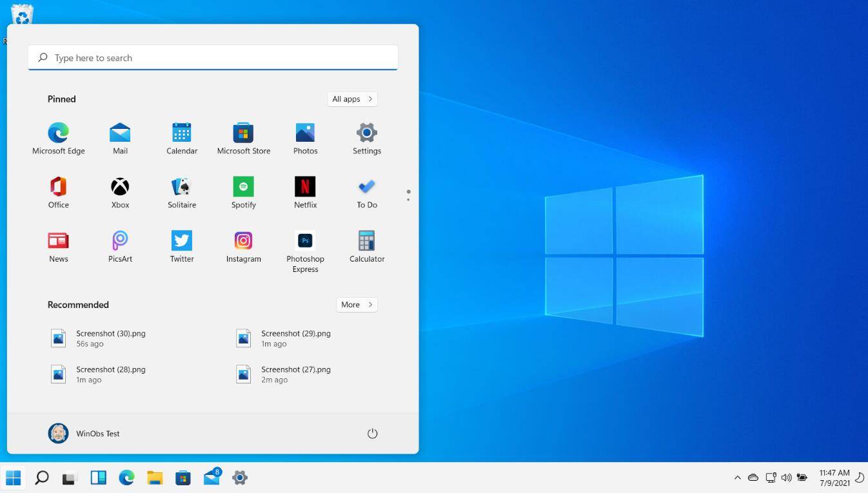Open the Xbox app

click(x=120, y=193)
